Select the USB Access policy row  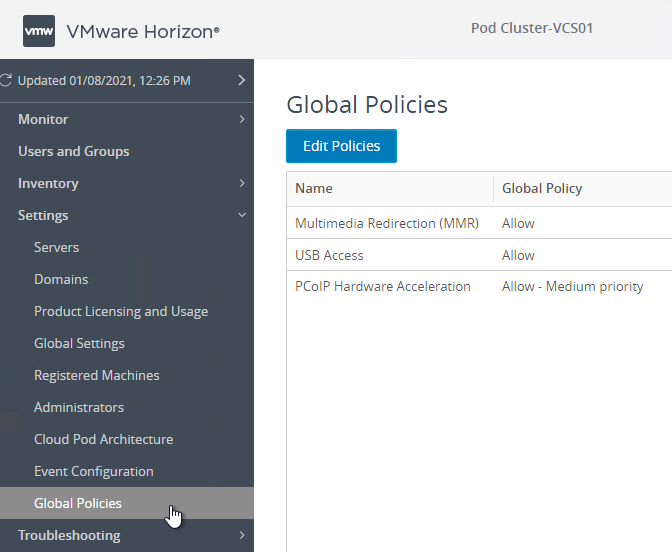coord(479,255)
